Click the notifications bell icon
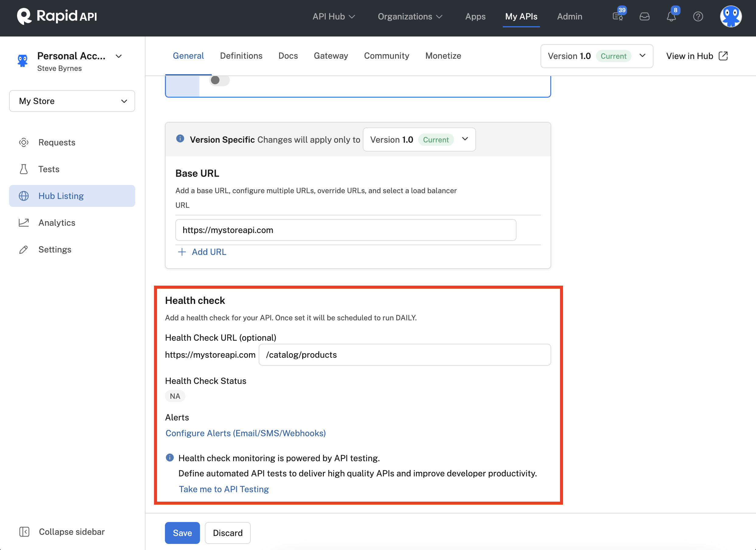 pos(671,16)
